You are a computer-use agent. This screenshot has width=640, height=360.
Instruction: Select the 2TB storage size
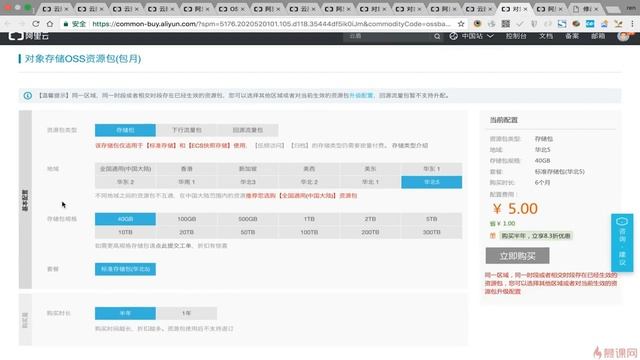(x=370, y=219)
